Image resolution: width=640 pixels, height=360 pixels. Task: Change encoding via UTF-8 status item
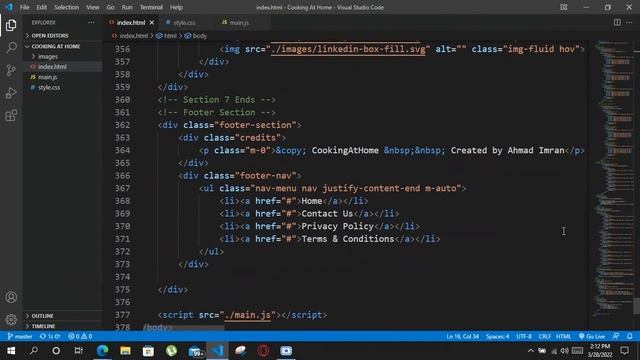pyautogui.click(x=524, y=336)
